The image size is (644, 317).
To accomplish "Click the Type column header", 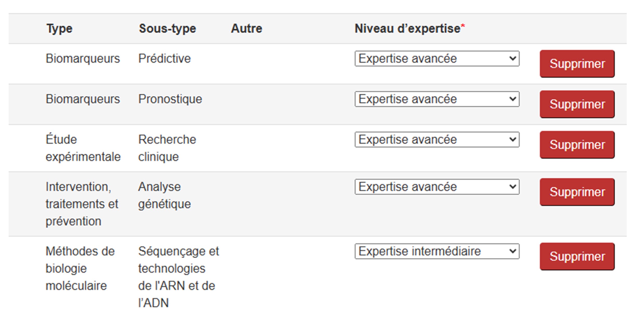I will [x=59, y=28].
